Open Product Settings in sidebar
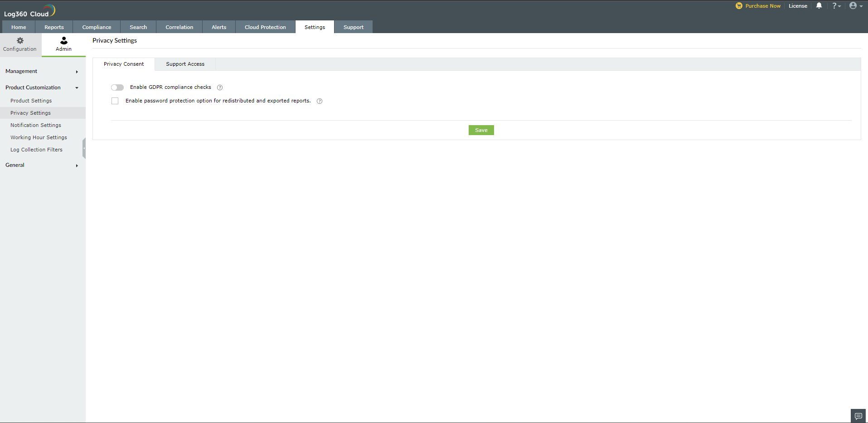This screenshot has height=423, width=868. (31, 101)
